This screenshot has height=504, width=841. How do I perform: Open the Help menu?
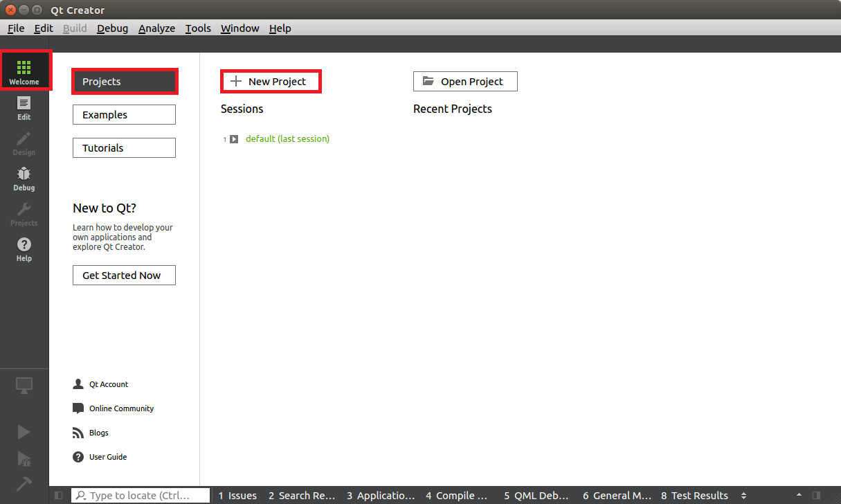pyautogui.click(x=280, y=28)
